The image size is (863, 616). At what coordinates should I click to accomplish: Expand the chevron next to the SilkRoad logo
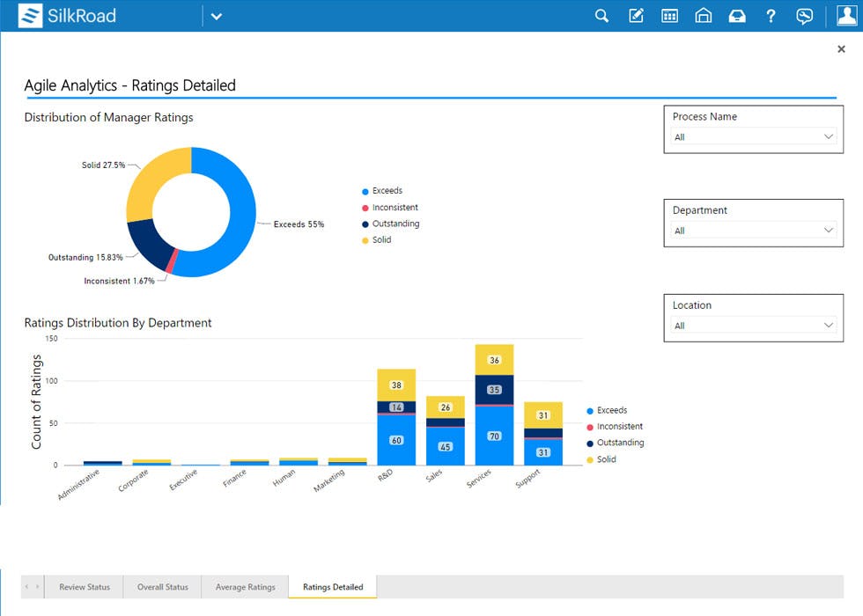click(217, 16)
